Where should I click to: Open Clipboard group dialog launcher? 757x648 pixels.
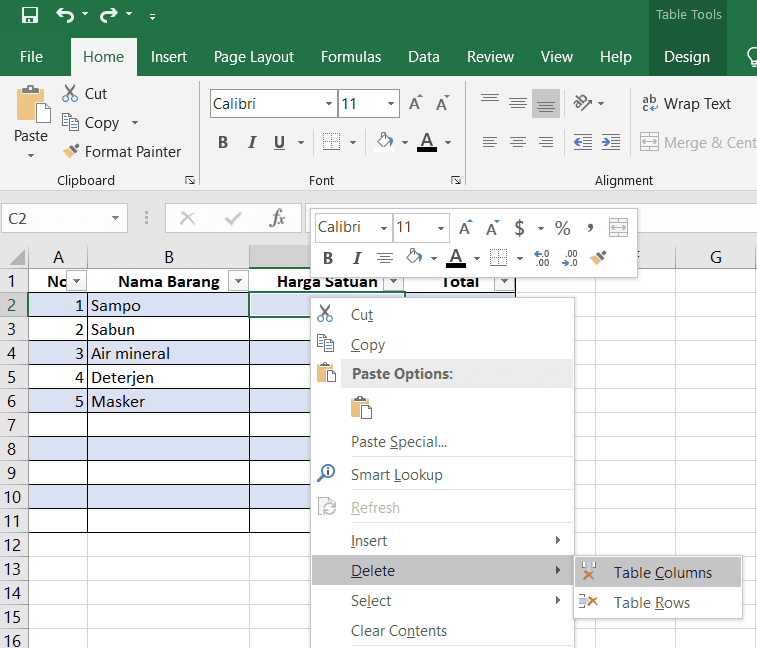point(190,180)
